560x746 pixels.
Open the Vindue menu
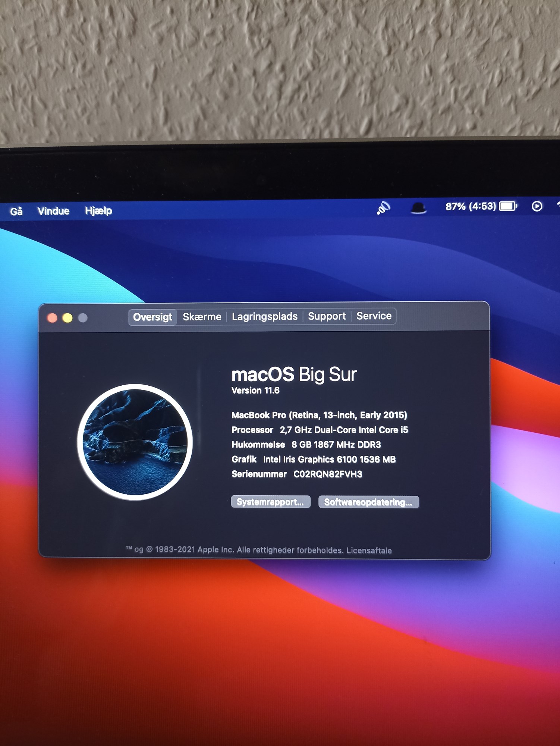[x=54, y=211]
